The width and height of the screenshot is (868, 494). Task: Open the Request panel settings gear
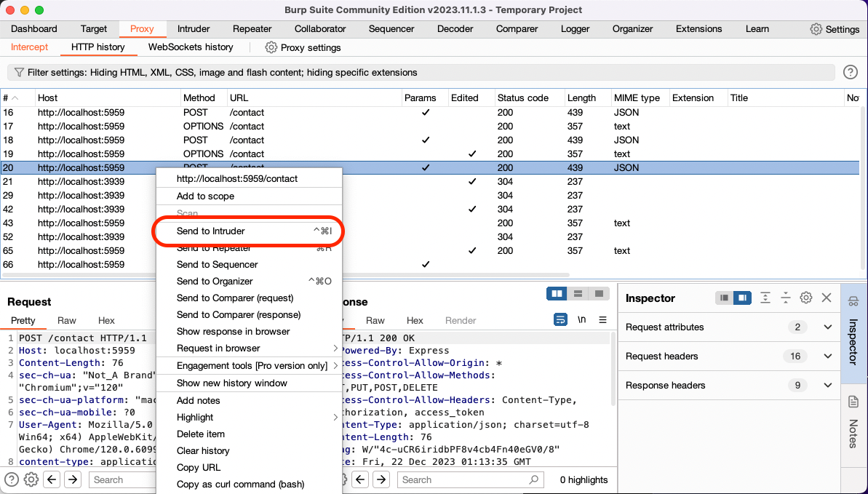click(x=31, y=479)
